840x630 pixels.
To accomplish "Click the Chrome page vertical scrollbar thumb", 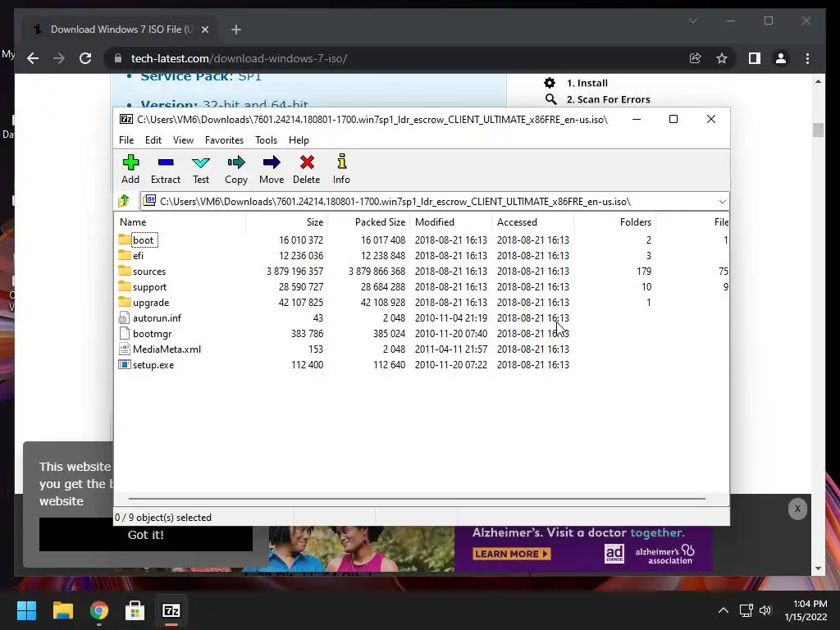I will [818, 130].
